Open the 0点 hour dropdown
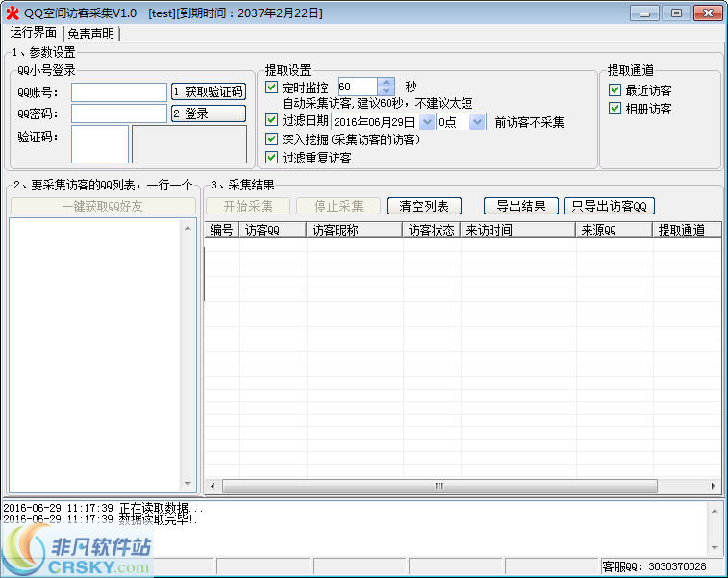The width and height of the screenshot is (728, 578). coord(477,122)
